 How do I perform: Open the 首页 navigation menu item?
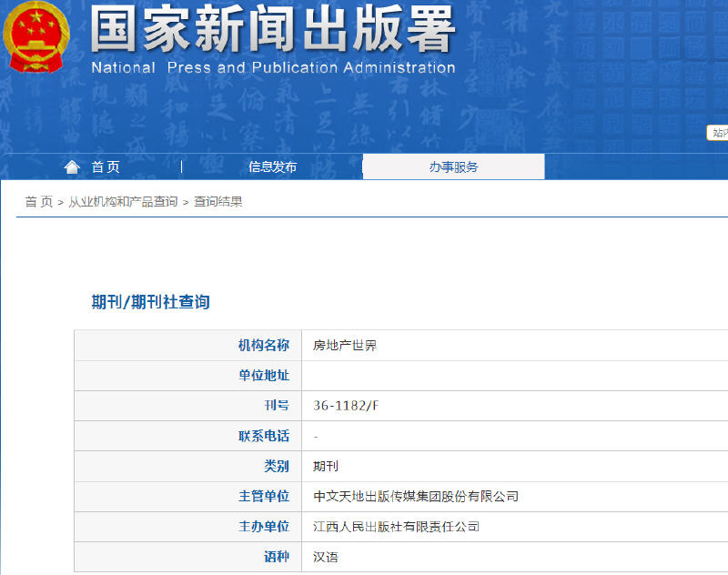click(106, 166)
